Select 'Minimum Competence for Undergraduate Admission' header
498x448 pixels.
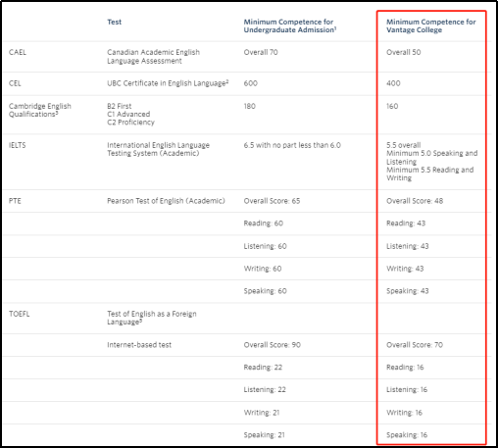coord(290,25)
